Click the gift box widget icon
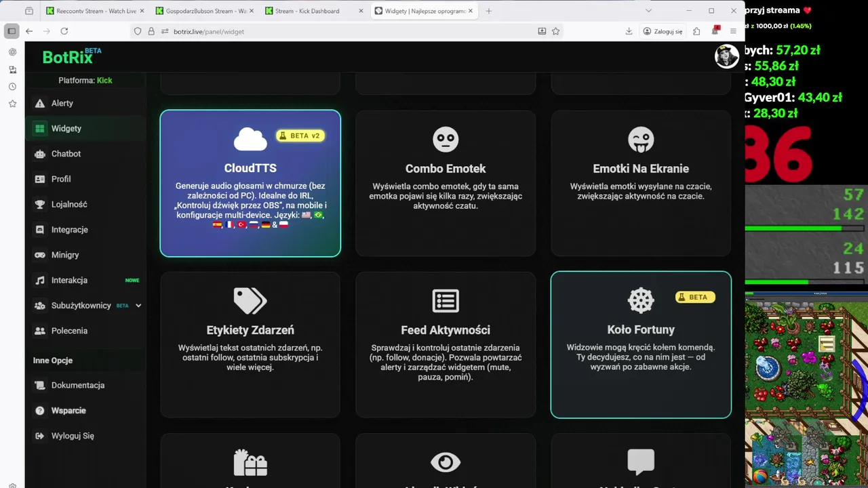Viewport: 868px width, 488px height. coord(250,462)
